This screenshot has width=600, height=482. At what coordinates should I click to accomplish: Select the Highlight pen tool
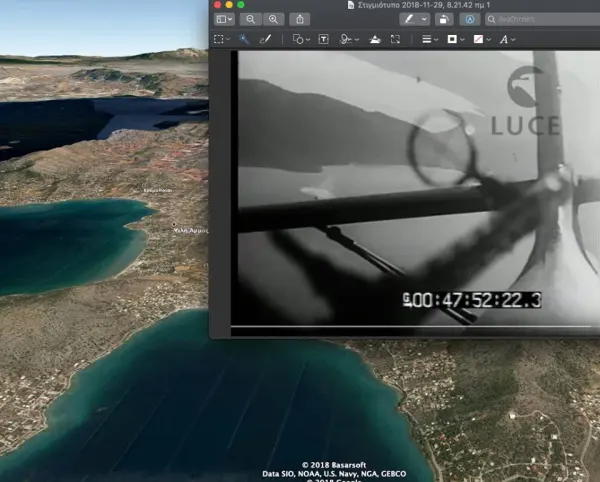(x=409, y=19)
